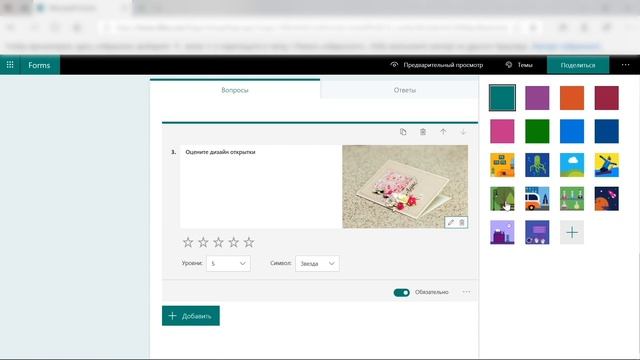Choose the bright blue theme color
This screenshot has height=360, width=640.
pos(572,131)
